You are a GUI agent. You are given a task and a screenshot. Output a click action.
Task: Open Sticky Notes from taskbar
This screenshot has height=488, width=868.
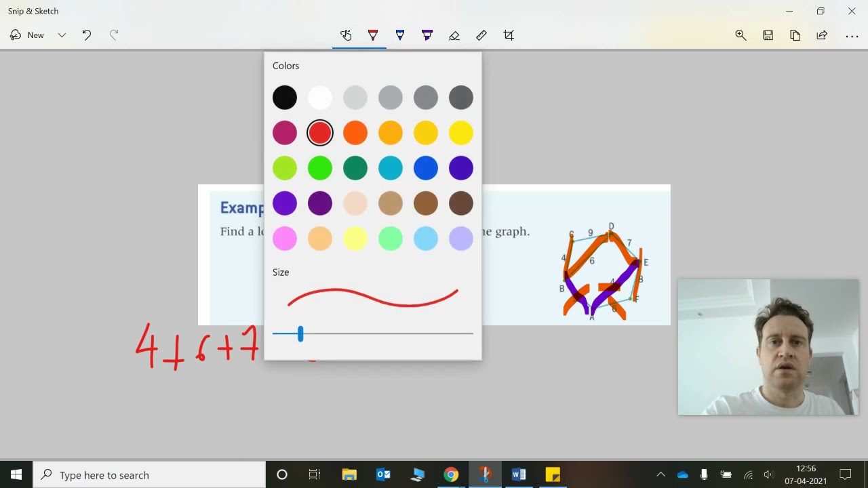[x=553, y=475]
